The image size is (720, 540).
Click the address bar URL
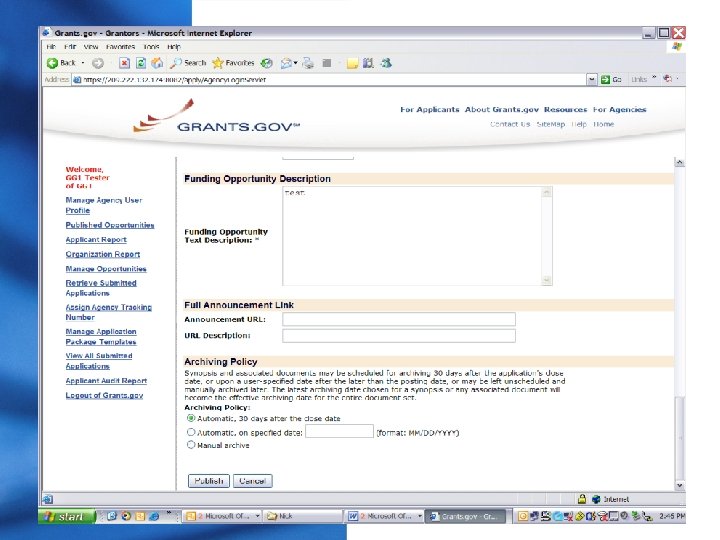[x=331, y=79]
